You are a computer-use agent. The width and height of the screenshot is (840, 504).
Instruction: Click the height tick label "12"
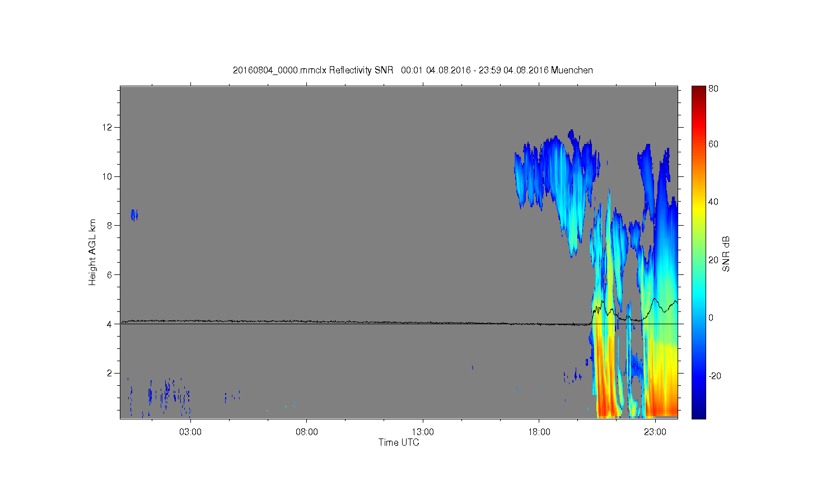108,127
